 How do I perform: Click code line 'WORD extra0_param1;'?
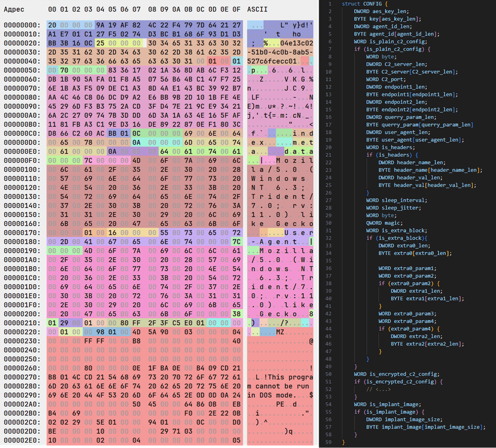pos(407,268)
